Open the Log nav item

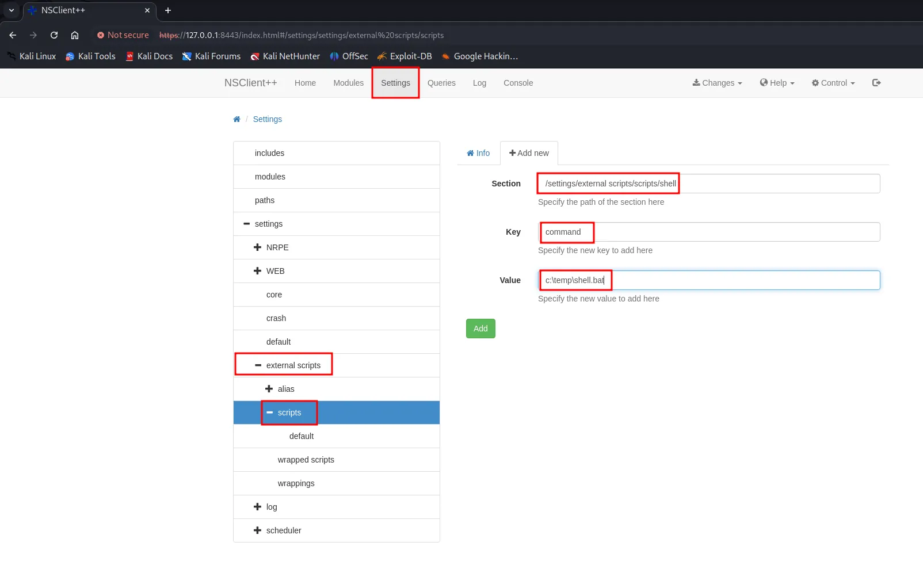479,83
